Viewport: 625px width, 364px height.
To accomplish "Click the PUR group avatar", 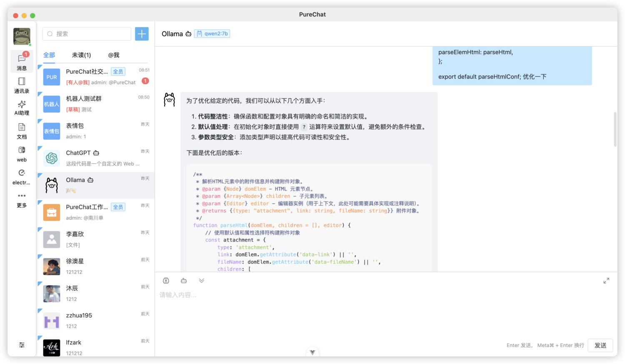I will (x=52, y=77).
